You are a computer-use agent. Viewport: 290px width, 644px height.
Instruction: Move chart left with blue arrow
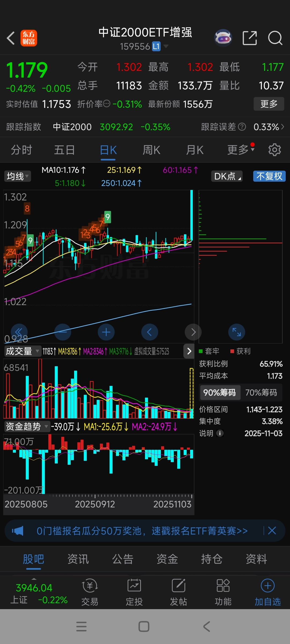tap(150, 332)
